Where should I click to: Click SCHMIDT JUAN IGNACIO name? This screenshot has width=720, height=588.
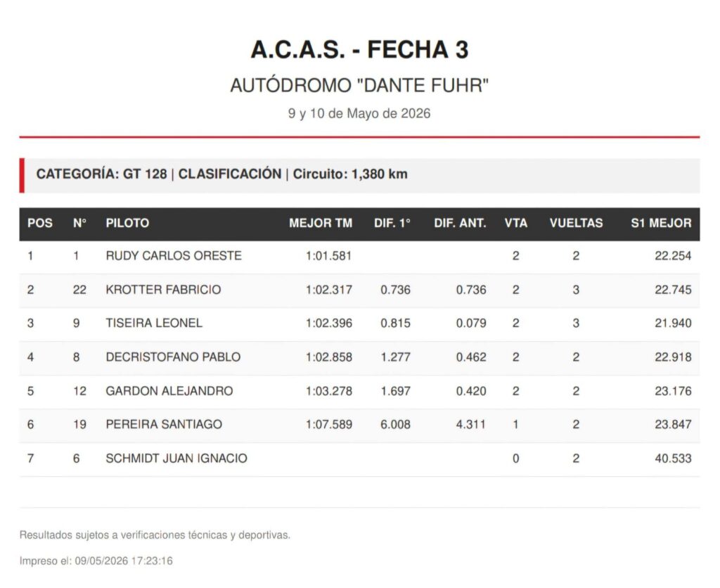coord(176,459)
